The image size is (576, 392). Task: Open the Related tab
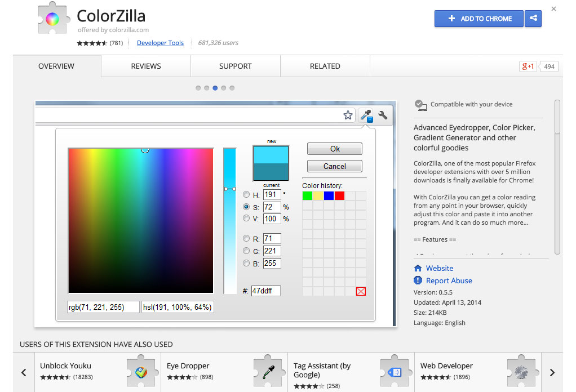(x=325, y=66)
